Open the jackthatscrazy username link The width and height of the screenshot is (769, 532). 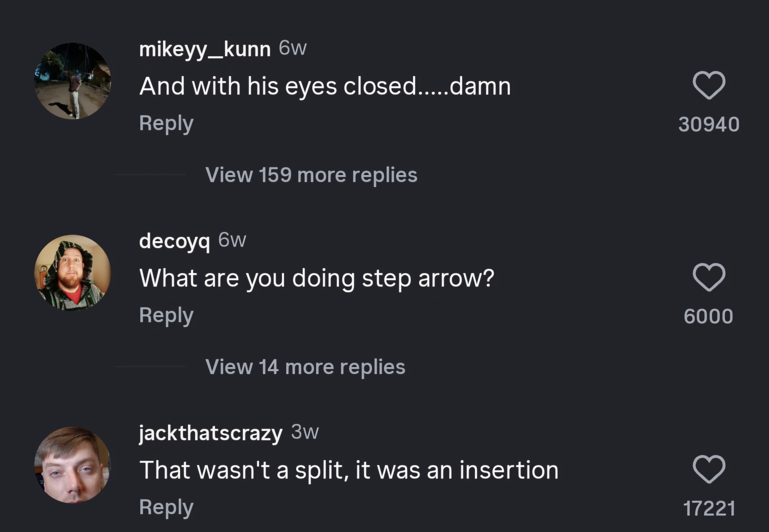pyautogui.click(x=211, y=433)
